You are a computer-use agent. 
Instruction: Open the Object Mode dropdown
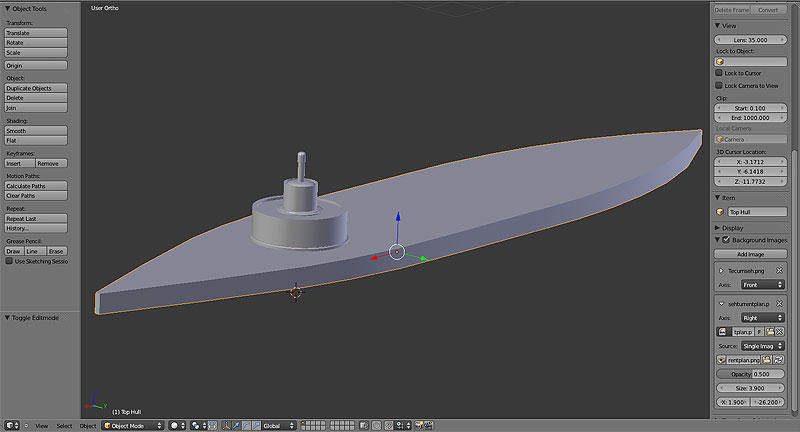(133, 425)
